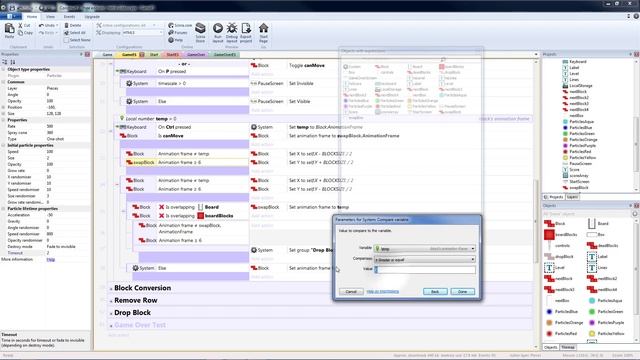Switch to the Layers tab in Projects panel
The width and height of the screenshot is (640, 360).
[x=572, y=197]
